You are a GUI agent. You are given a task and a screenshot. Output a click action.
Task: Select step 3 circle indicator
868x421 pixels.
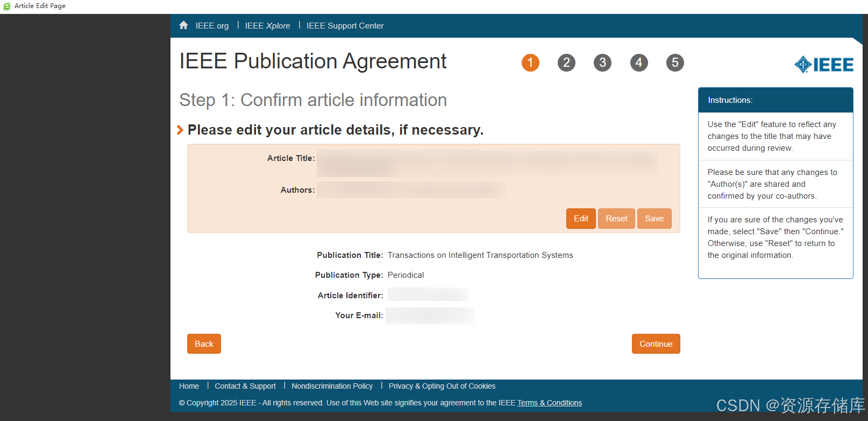pyautogui.click(x=602, y=62)
